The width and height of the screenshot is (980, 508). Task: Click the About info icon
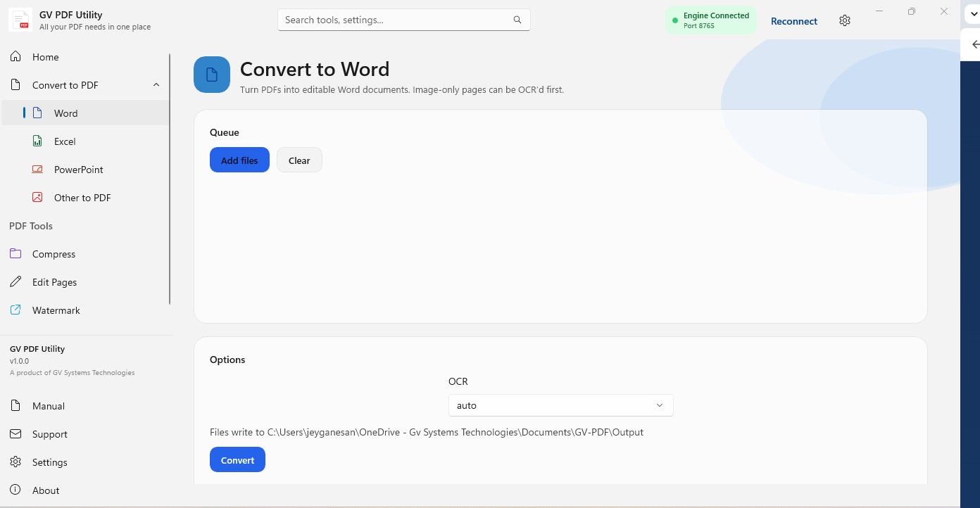click(15, 490)
